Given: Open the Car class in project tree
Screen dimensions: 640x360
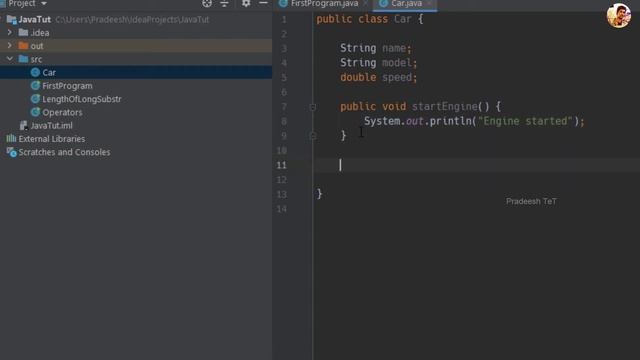Looking at the screenshot, I should 49,73.
